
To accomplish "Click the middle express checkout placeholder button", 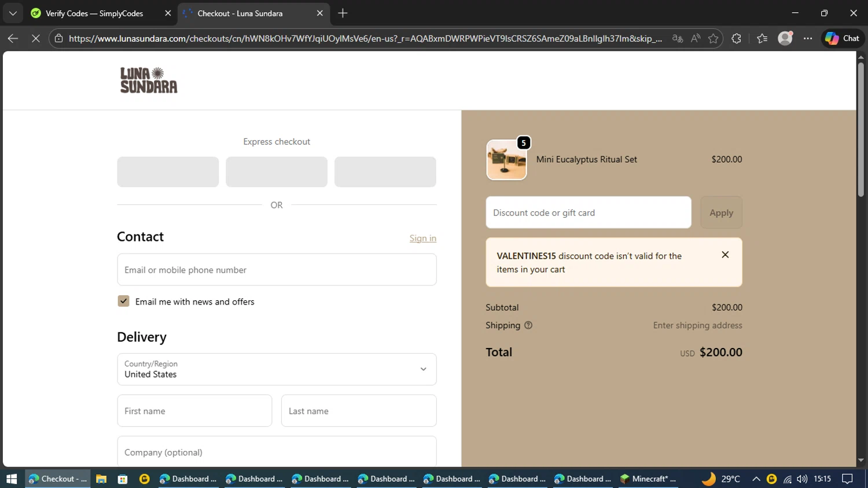I will pos(277,172).
